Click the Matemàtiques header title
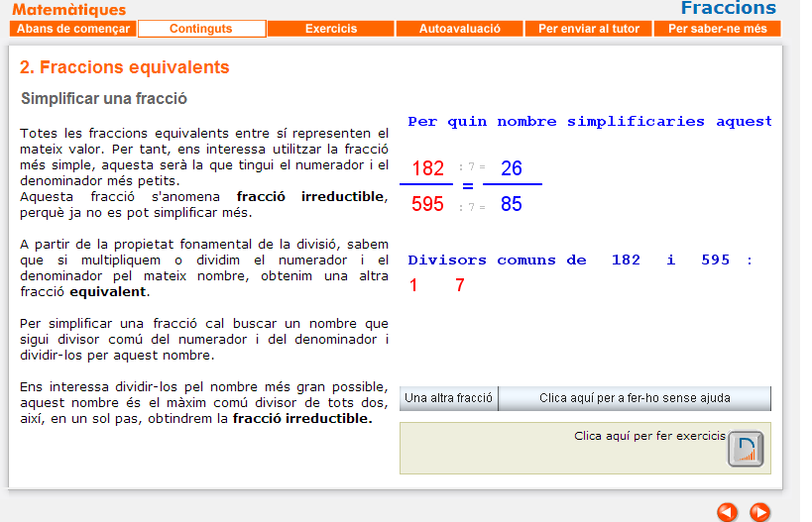 [x=69, y=10]
